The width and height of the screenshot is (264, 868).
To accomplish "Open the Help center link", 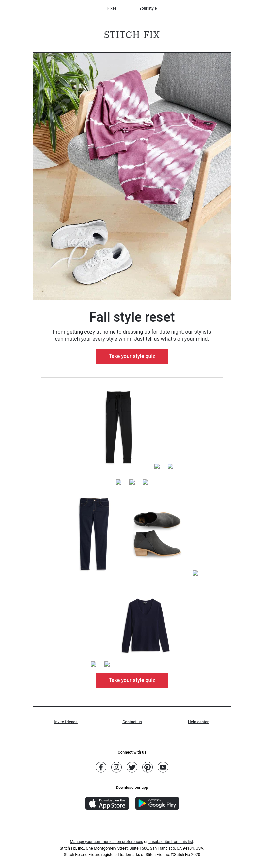I will (x=198, y=722).
